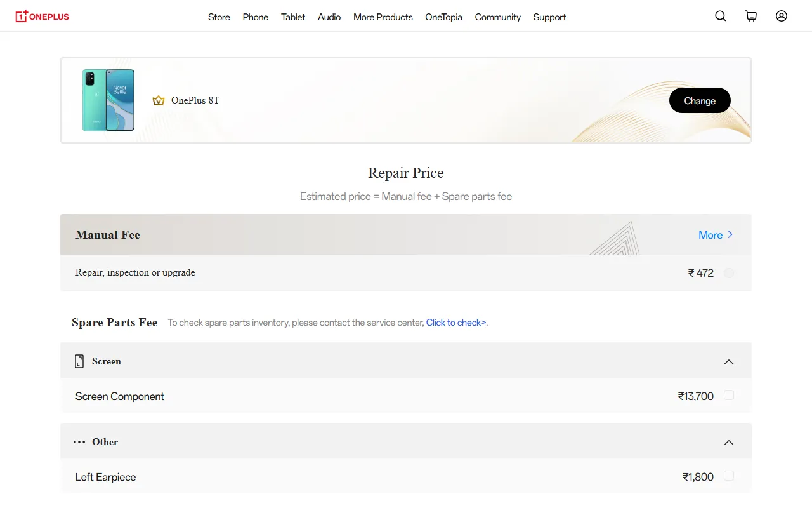
Task: Click the phone icon in Screen header
Action: [x=79, y=361]
